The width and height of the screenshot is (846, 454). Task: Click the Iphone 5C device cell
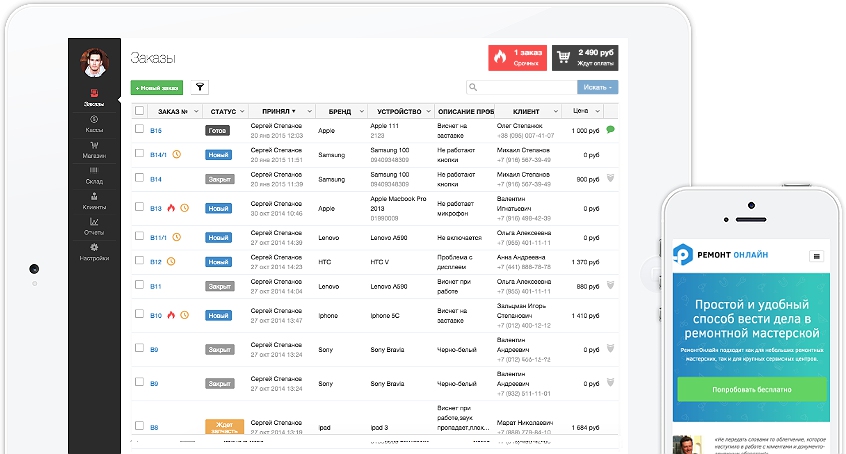[x=385, y=316]
